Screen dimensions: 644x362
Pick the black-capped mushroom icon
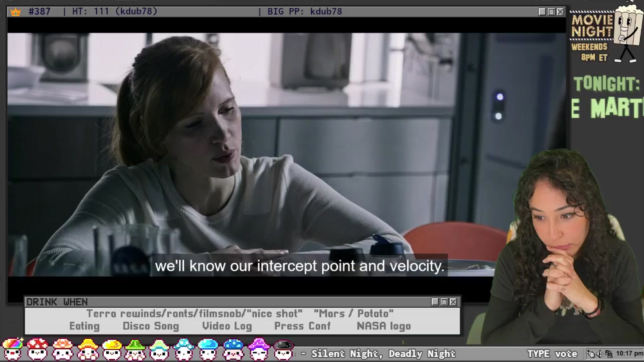click(283, 349)
